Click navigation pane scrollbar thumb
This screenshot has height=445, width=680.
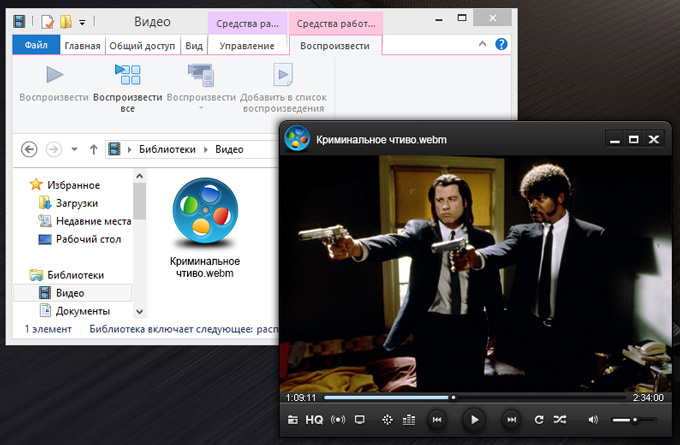tap(139, 201)
